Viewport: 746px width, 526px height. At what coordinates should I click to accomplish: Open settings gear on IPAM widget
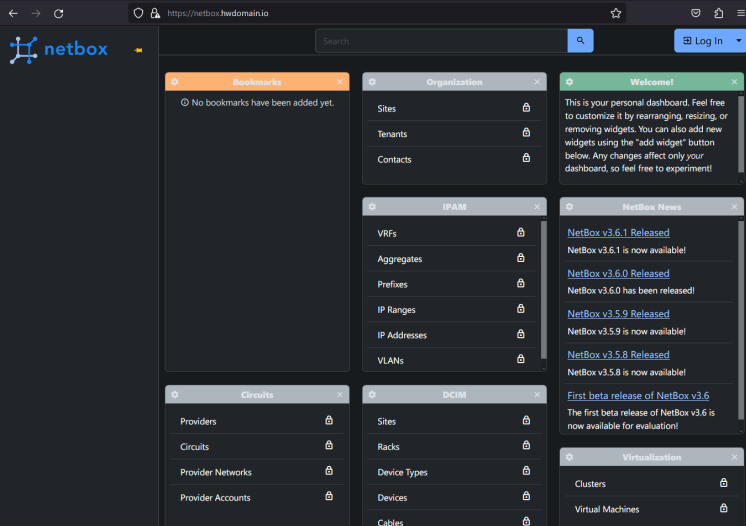click(x=372, y=207)
